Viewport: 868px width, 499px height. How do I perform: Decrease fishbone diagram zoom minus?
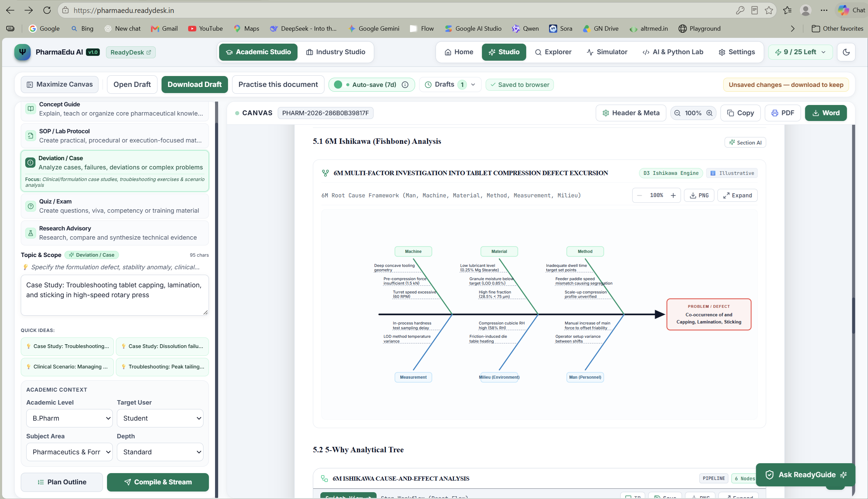click(639, 196)
